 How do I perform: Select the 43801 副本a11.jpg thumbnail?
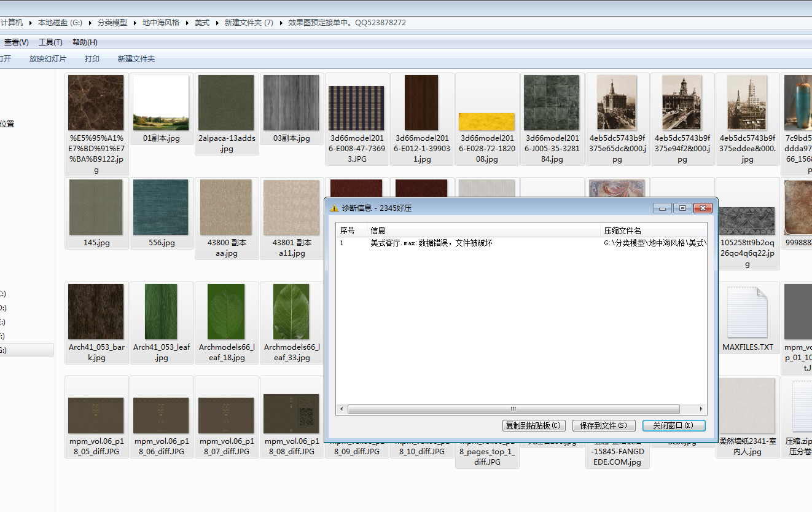(291, 207)
